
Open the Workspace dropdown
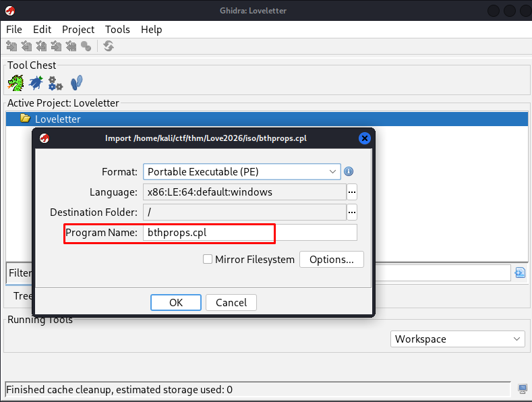coord(458,339)
